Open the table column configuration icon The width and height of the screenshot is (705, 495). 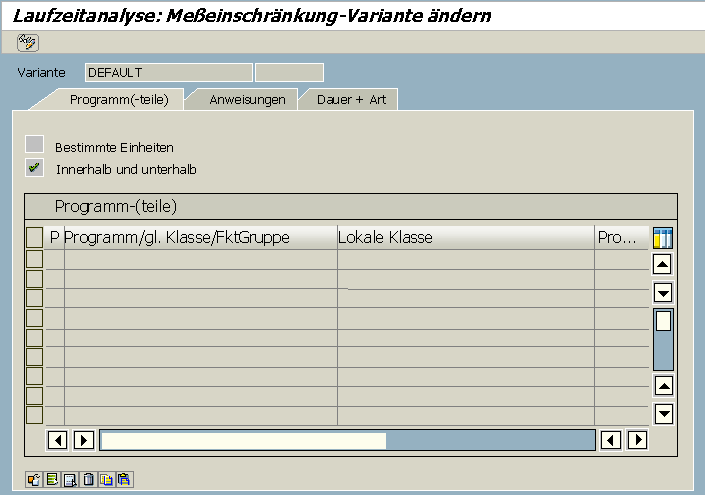[x=663, y=237]
